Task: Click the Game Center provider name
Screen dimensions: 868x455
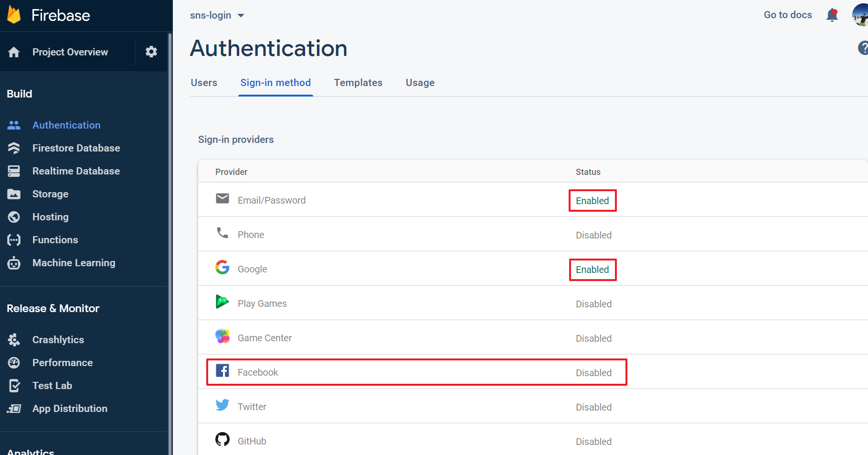Action: coord(265,338)
